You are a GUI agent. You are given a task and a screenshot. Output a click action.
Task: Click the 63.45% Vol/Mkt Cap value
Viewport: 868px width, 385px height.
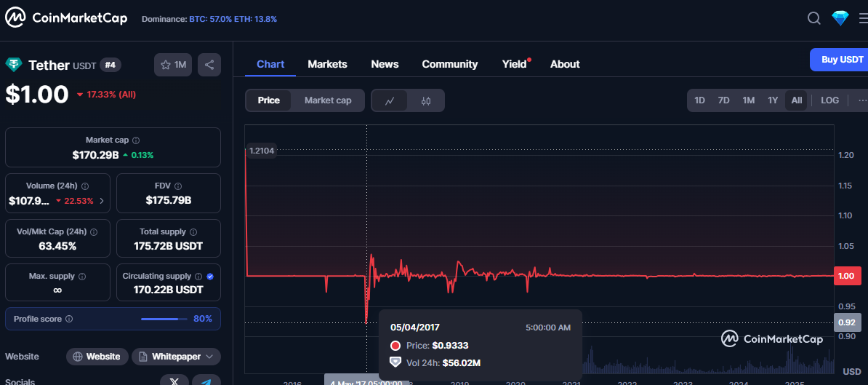[x=57, y=246]
